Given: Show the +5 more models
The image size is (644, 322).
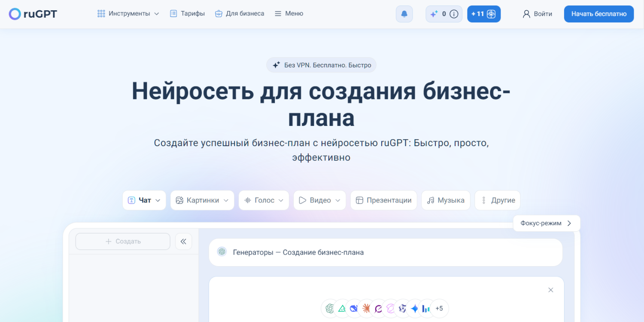Looking at the screenshot, I should click(439, 308).
